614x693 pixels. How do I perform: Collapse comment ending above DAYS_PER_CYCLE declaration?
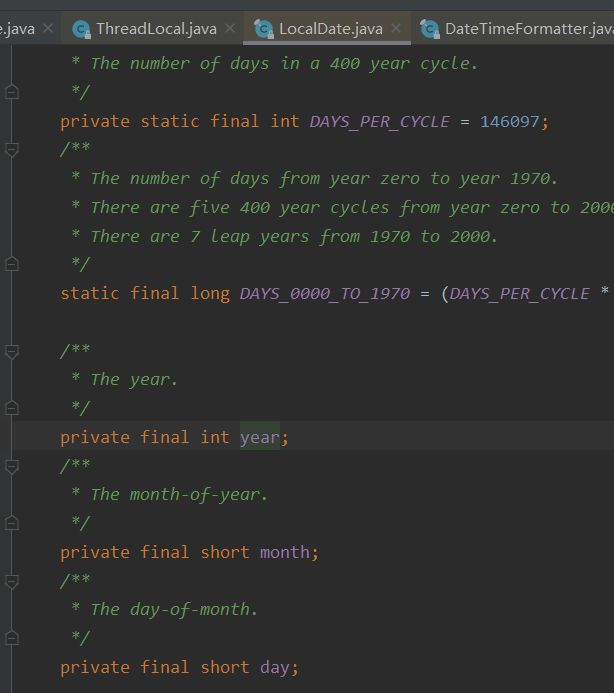(12, 92)
